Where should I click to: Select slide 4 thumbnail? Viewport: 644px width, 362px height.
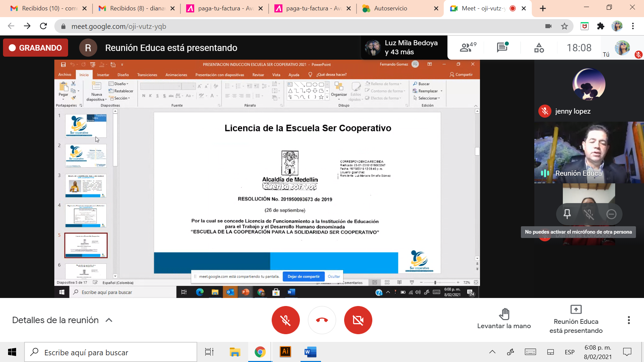click(x=86, y=216)
